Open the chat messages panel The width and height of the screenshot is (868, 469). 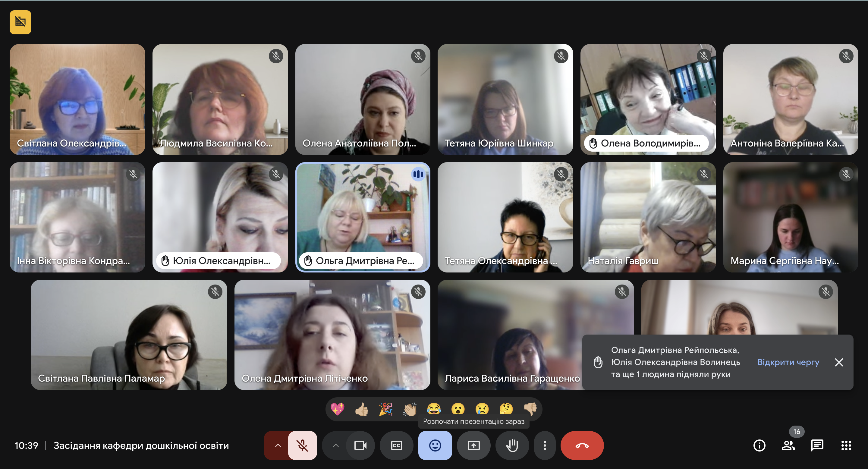[817, 445]
